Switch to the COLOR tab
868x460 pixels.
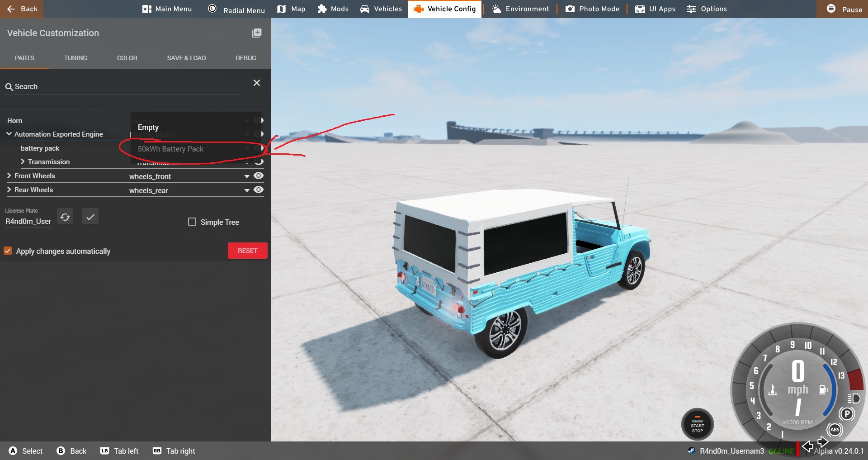click(127, 58)
